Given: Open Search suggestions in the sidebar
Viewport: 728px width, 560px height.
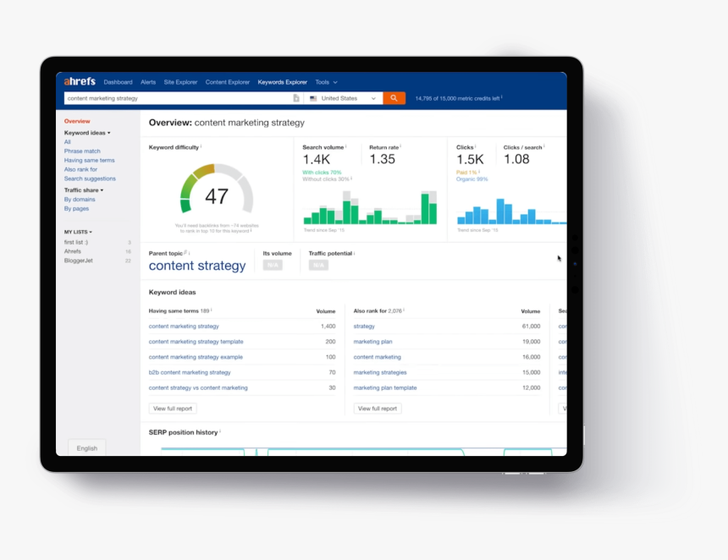Looking at the screenshot, I should tap(90, 178).
